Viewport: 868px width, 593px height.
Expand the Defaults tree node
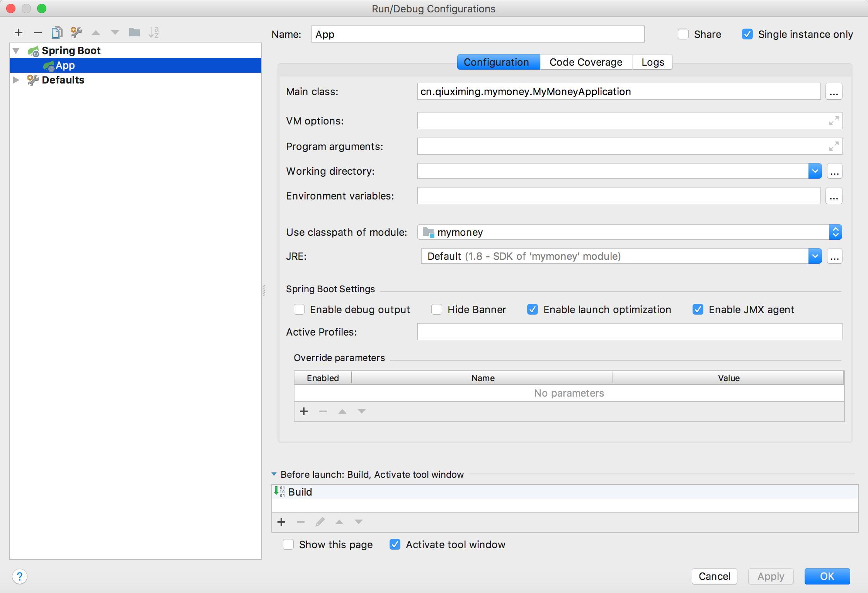coord(16,80)
